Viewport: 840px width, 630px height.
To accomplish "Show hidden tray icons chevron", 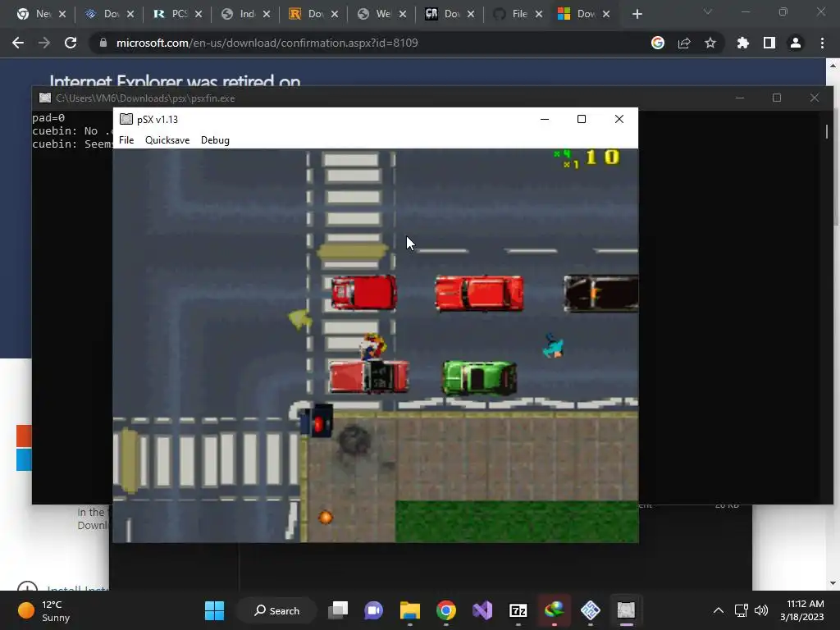I will click(719, 610).
